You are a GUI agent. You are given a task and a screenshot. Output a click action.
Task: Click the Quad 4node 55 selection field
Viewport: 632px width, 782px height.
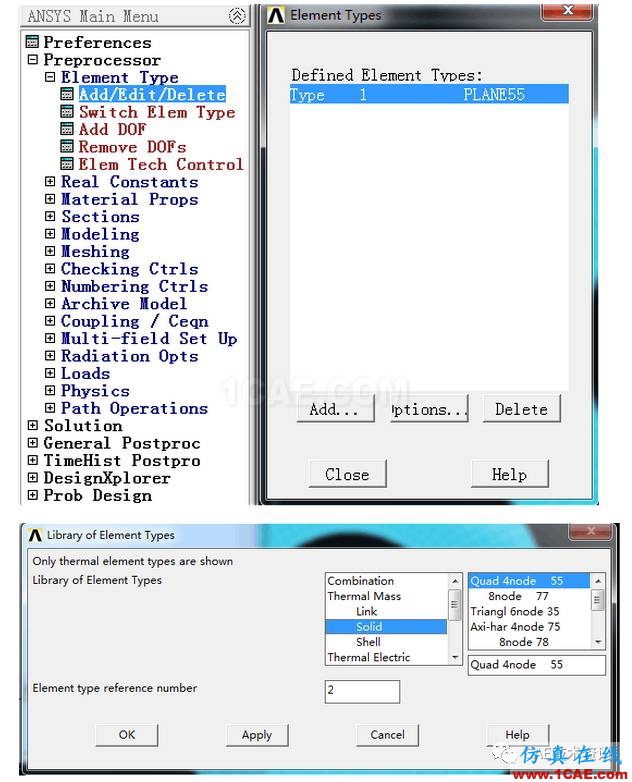(x=537, y=665)
